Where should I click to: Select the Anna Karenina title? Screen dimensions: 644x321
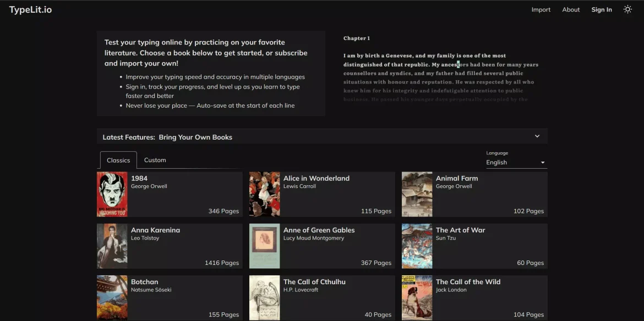[155, 230]
